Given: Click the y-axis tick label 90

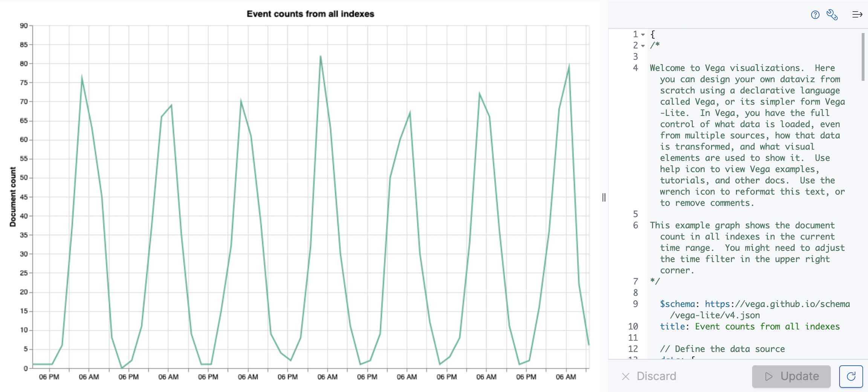Looking at the screenshot, I should pos(24,26).
